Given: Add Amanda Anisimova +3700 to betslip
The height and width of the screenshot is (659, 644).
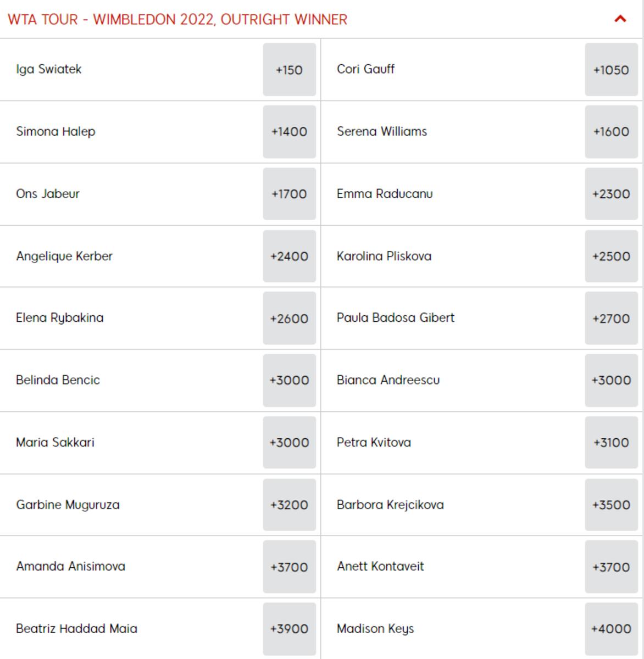Looking at the screenshot, I should (289, 567).
